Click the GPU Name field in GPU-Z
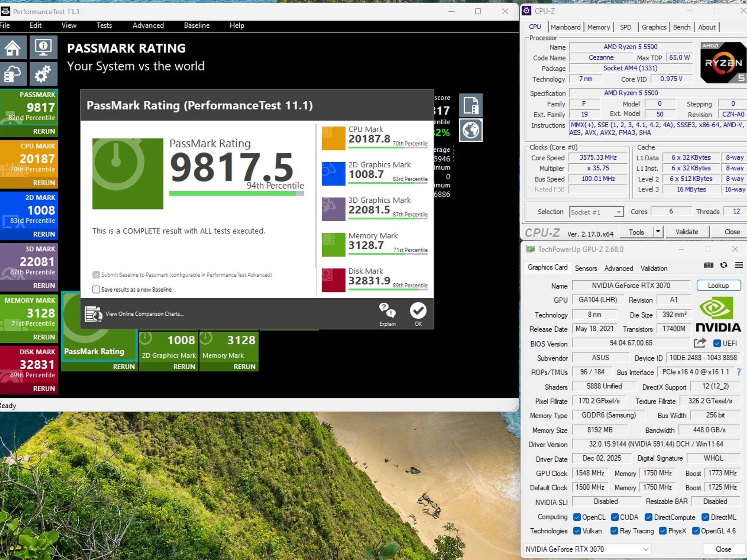The width and height of the screenshot is (747, 560). [x=631, y=285]
